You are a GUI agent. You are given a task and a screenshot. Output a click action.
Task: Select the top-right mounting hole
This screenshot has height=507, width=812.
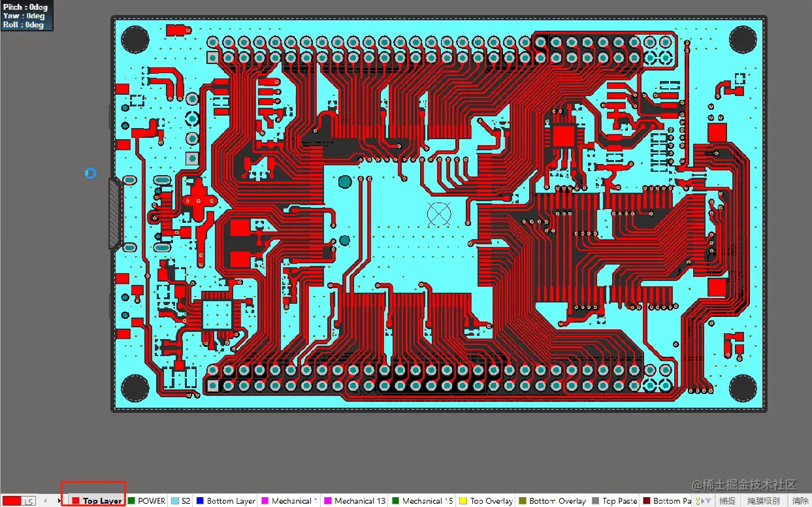click(743, 40)
